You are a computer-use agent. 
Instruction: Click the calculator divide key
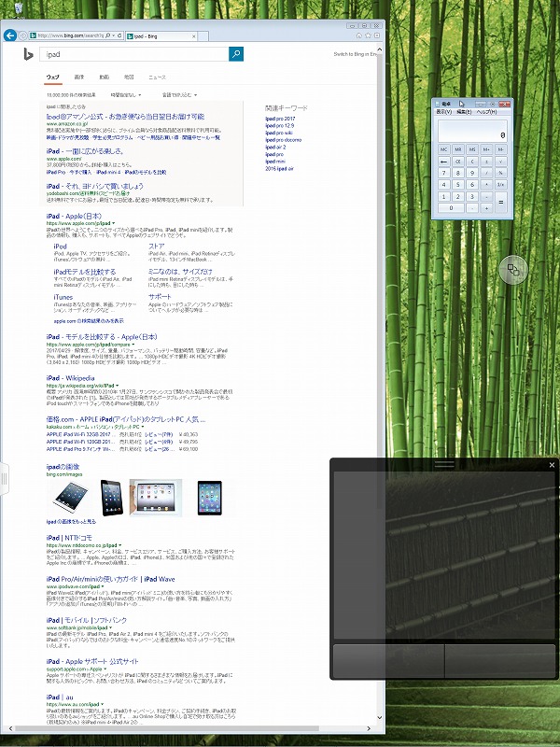[x=486, y=173]
